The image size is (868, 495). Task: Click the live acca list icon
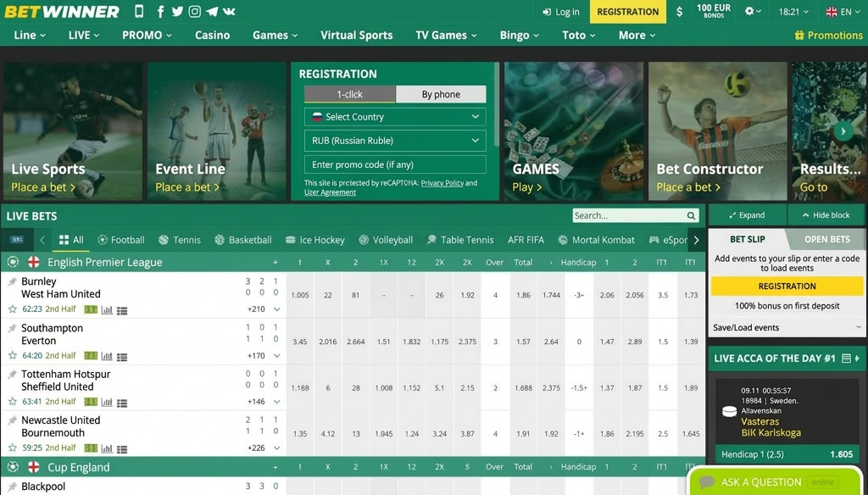[x=846, y=359]
